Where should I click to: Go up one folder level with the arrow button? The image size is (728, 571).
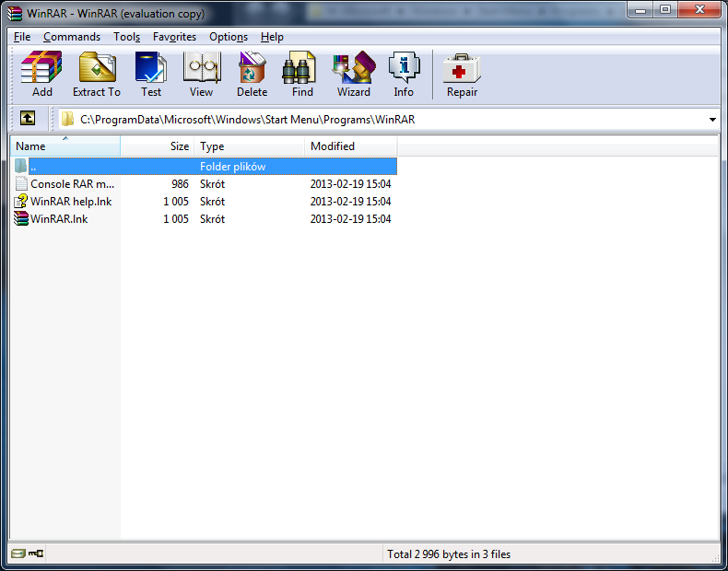(x=28, y=119)
